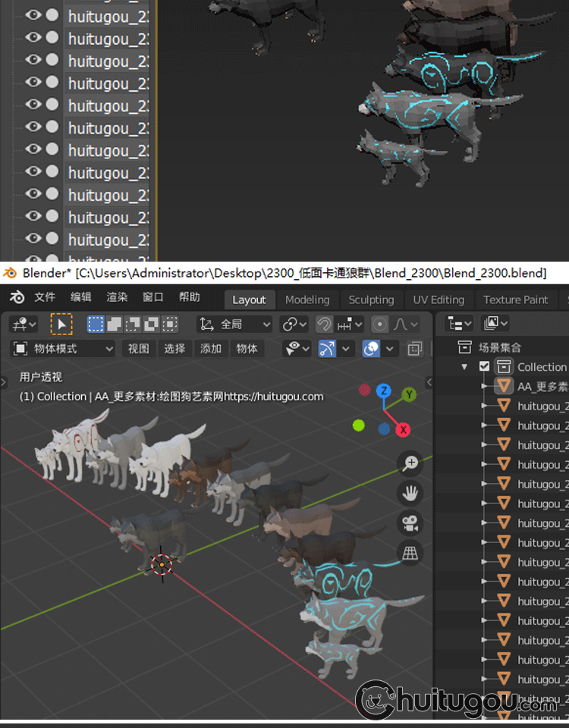Click the hand pan view icon

tap(410, 493)
